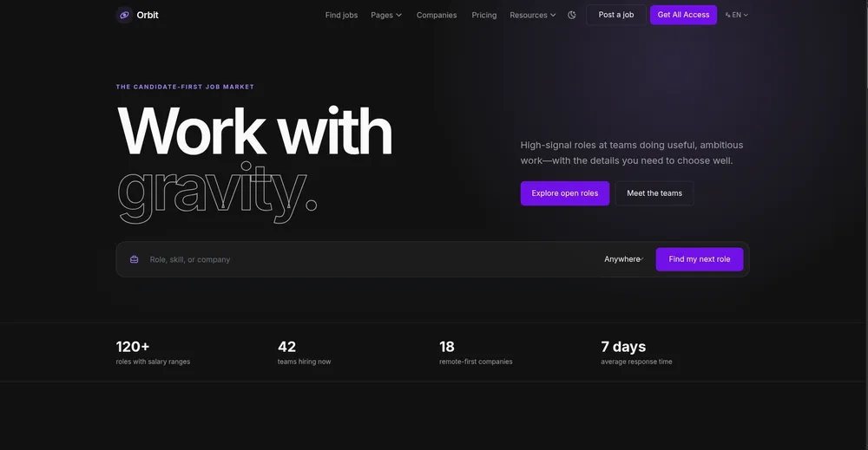The height and width of the screenshot is (450, 868).
Task: Click Meet the teams button
Action: coord(654,193)
